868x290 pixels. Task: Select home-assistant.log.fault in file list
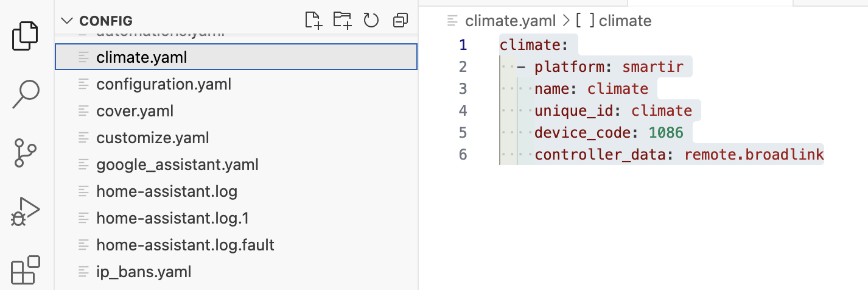pyautogui.click(x=185, y=245)
